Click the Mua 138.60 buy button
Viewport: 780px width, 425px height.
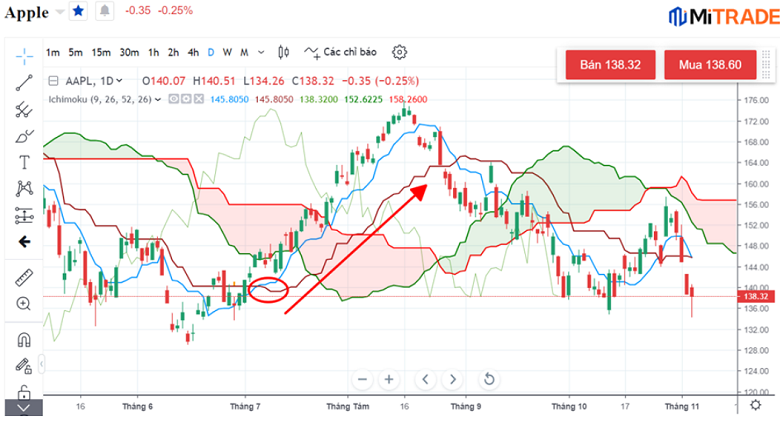coord(709,65)
